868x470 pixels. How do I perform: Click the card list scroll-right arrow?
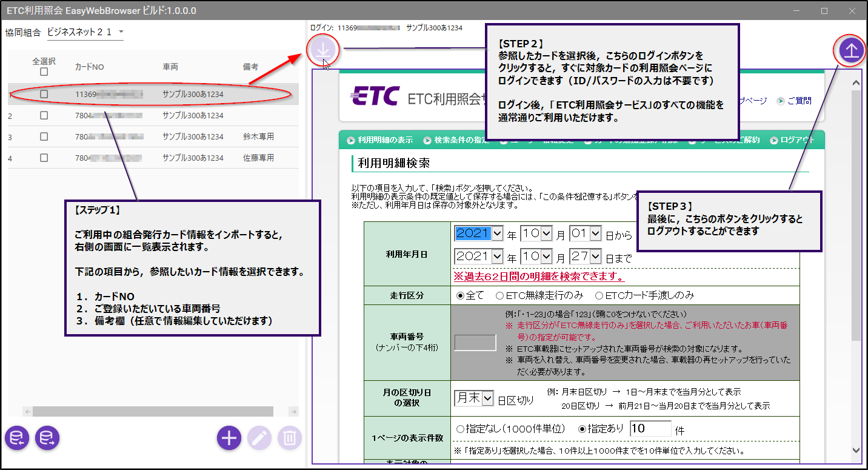[293, 411]
